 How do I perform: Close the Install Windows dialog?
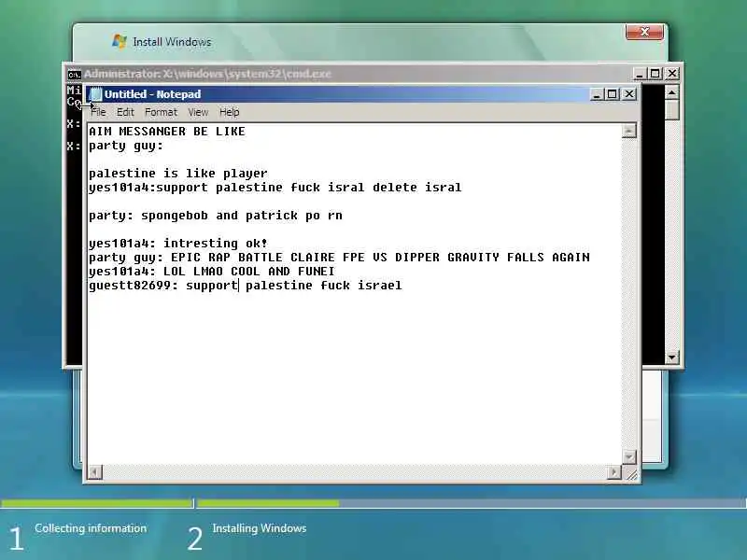point(644,32)
